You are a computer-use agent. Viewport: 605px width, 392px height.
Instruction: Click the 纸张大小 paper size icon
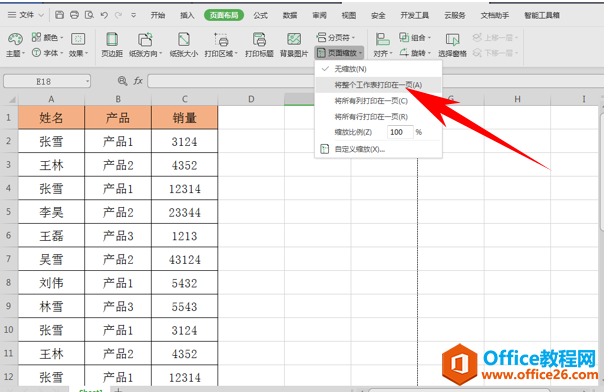[x=184, y=45]
